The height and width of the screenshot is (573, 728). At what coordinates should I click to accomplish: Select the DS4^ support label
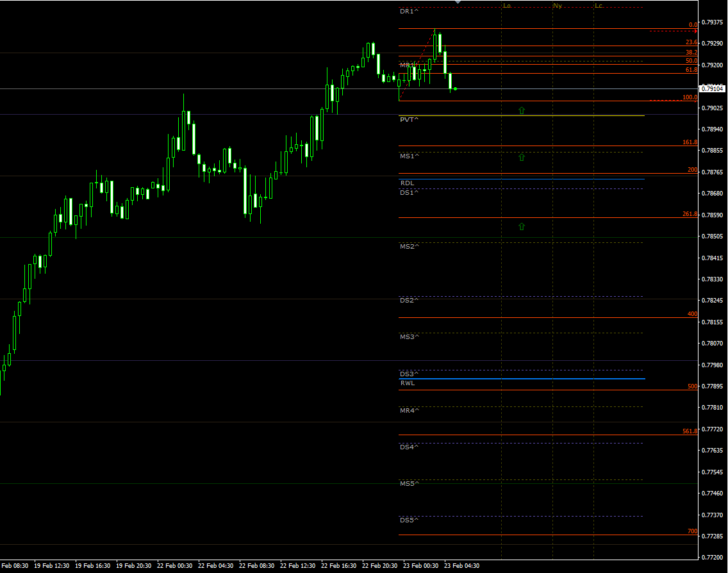tap(409, 447)
